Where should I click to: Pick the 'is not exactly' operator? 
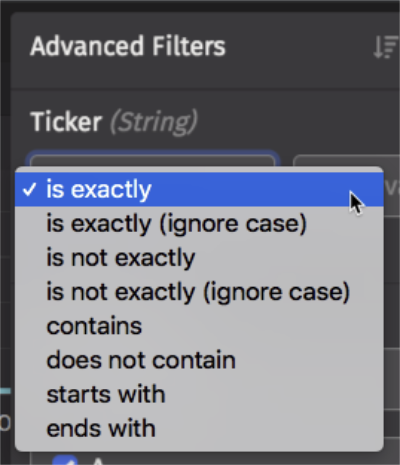coord(199,258)
